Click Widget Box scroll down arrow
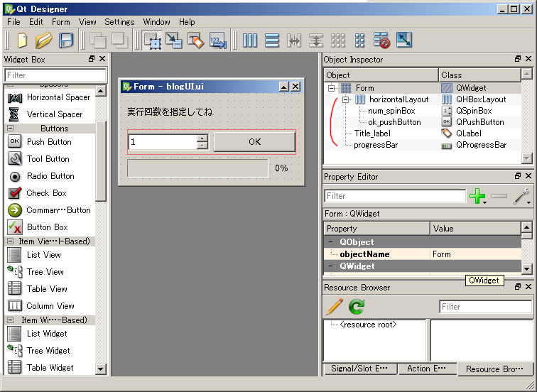 pos(100,369)
